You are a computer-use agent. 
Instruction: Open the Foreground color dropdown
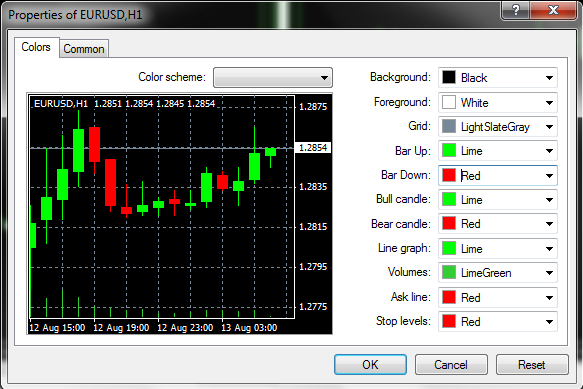pyautogui.click(x=498, y=102)
